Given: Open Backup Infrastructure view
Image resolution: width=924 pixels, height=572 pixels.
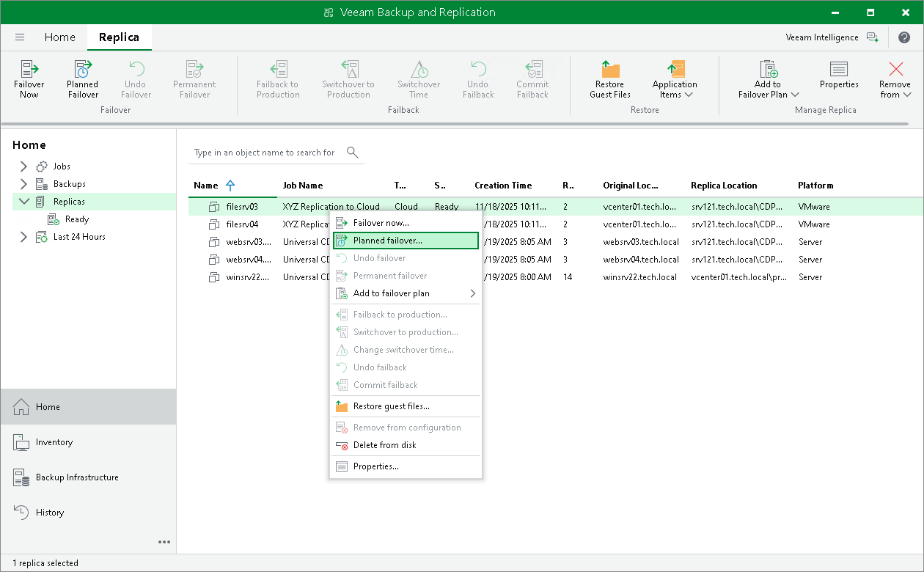Looking at the screenshot, I should click(77, 477).
